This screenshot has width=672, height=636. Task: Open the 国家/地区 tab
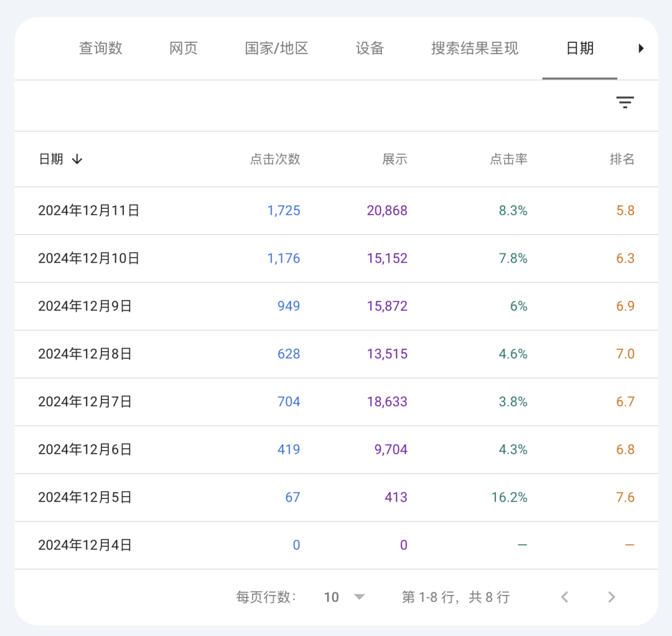click(276, 48)
